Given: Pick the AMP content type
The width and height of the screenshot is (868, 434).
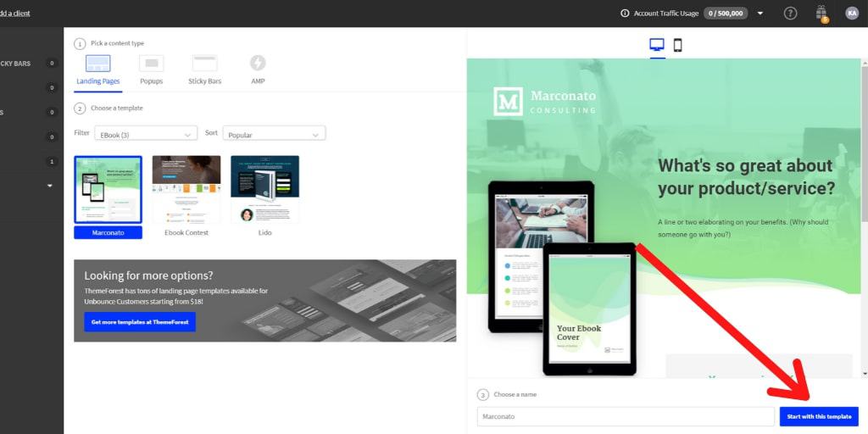Looking at the screenshot, I should (258, 71).
